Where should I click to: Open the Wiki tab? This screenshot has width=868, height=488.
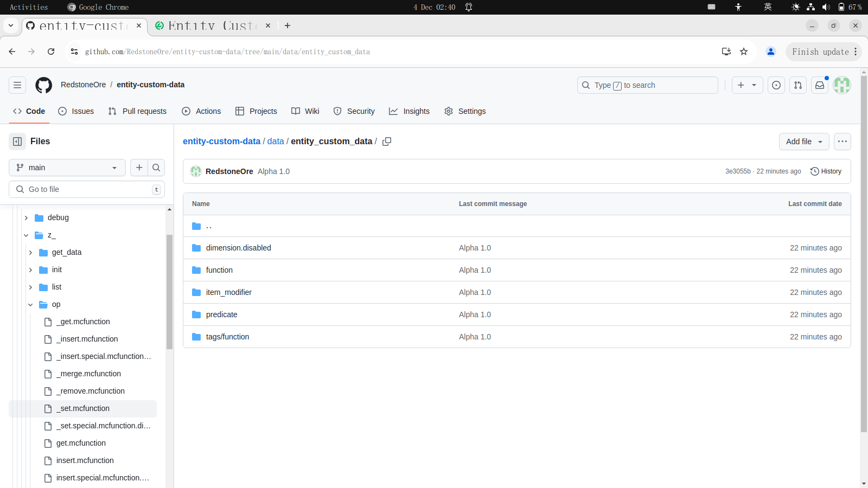coord(305,111)
